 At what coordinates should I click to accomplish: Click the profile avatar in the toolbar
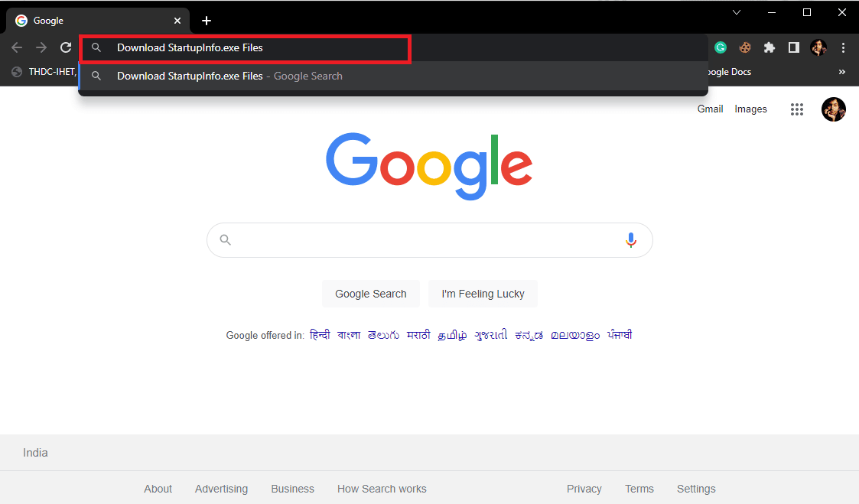(x=818, y=47)
